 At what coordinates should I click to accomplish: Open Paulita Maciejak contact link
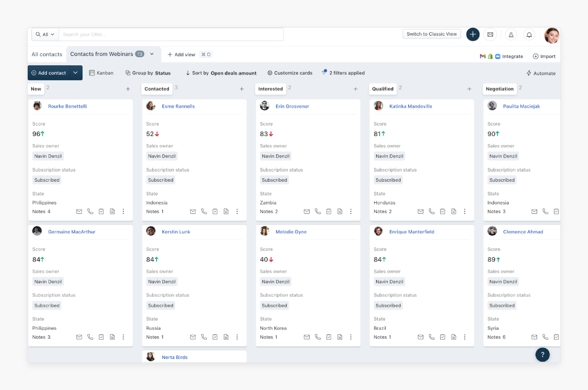coord(522,106)
